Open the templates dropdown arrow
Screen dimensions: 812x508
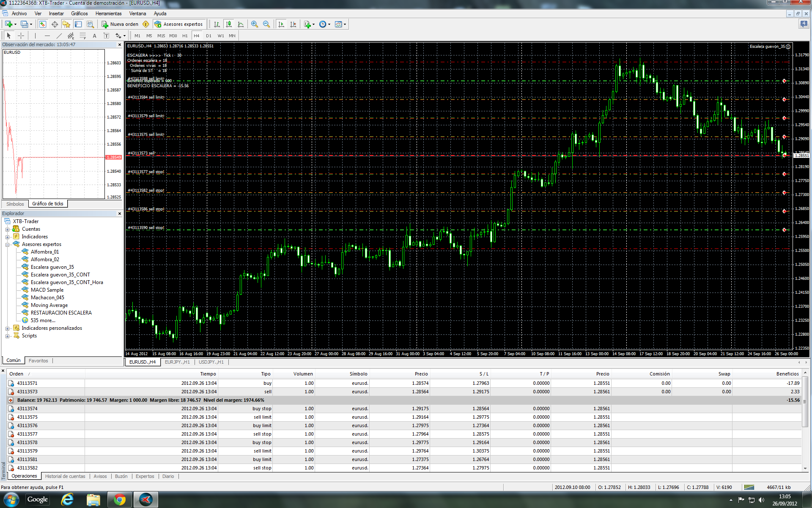point(345,24)
